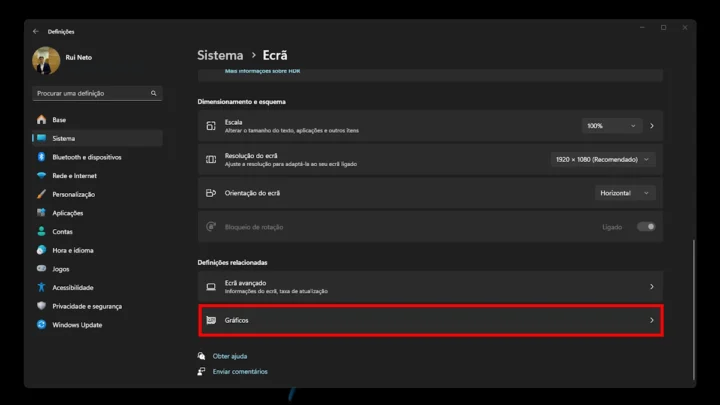Open Rede e Internet settings
Viewport: 720px width, 405px height.
point(74,176)
